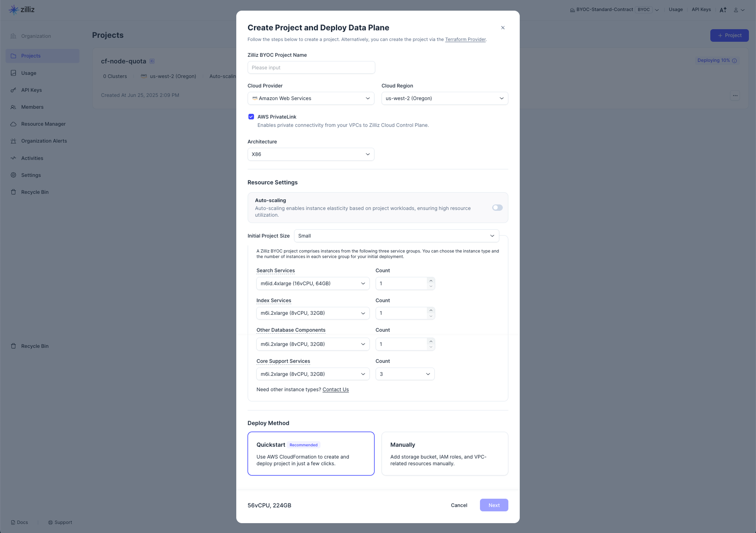Select the Manually deploy method
The image size is (756, 533).
coord(445,453)
